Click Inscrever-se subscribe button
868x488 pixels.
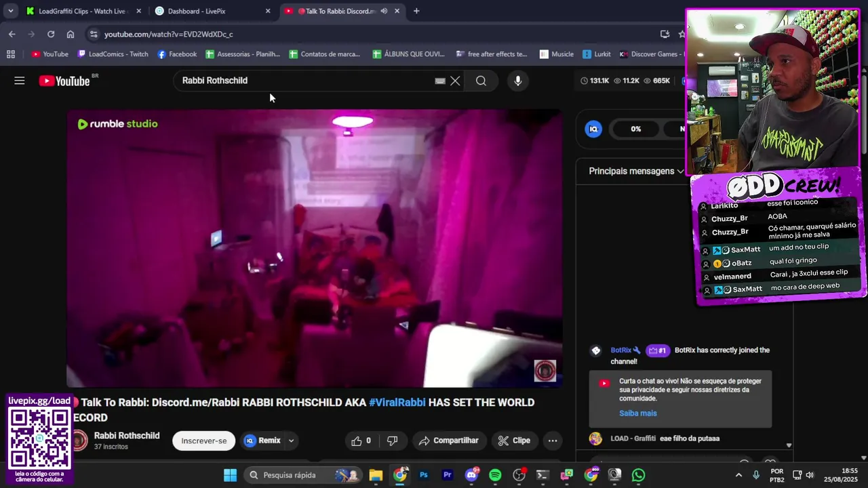[204, 441]
